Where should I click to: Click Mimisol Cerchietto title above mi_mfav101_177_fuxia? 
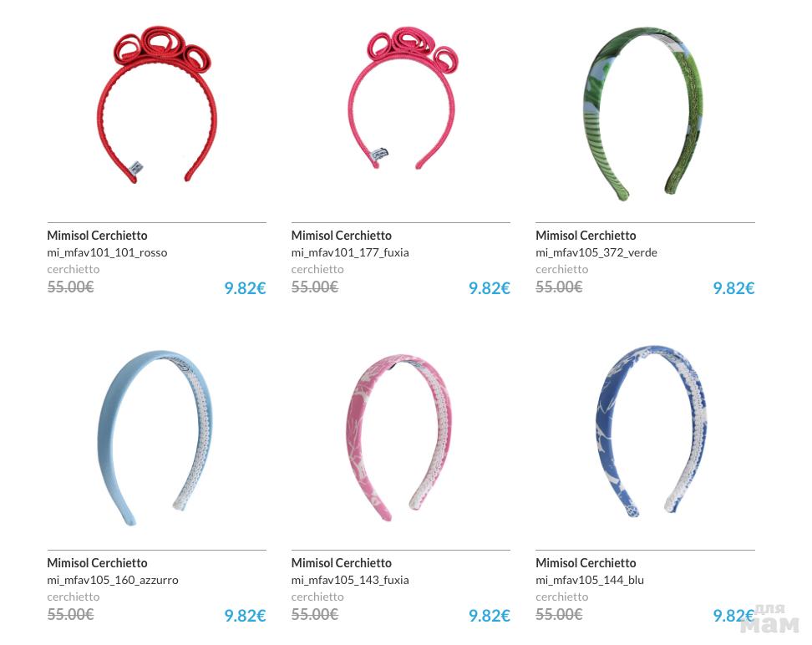(x=342, y=236)
